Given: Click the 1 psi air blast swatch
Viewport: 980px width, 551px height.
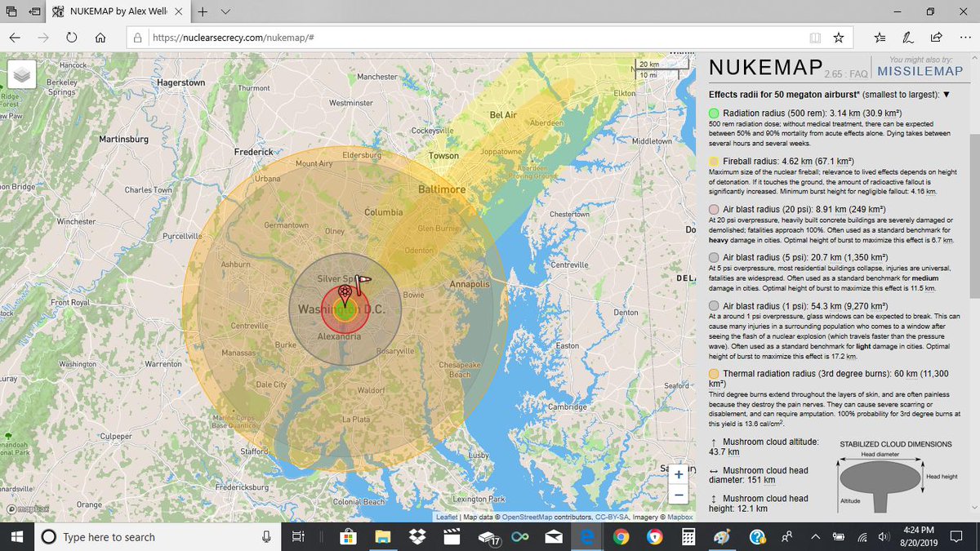Looking at the screenshot, I should point(714,305).
